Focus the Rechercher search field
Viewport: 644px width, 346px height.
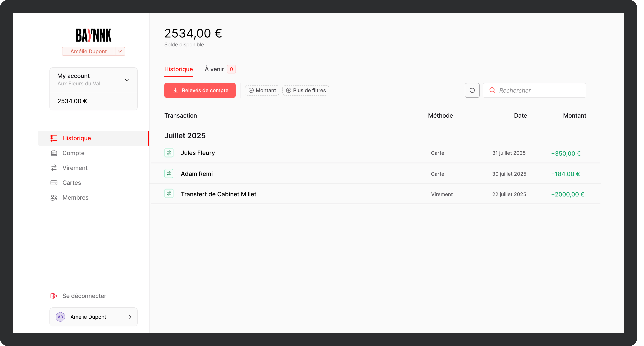pyautogui.click(x=535, y=90)
